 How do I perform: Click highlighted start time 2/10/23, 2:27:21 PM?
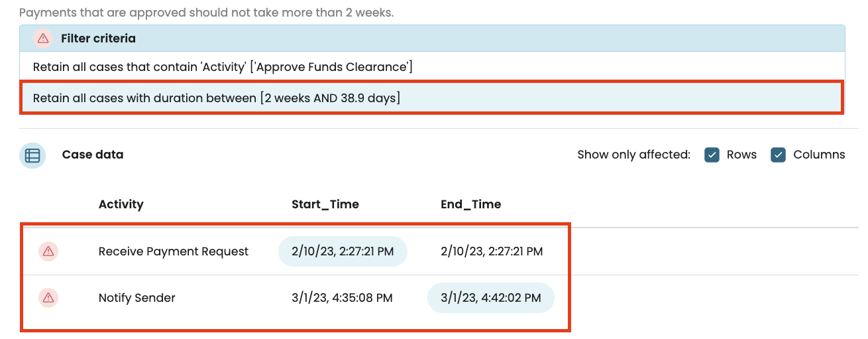click(343, 251)
